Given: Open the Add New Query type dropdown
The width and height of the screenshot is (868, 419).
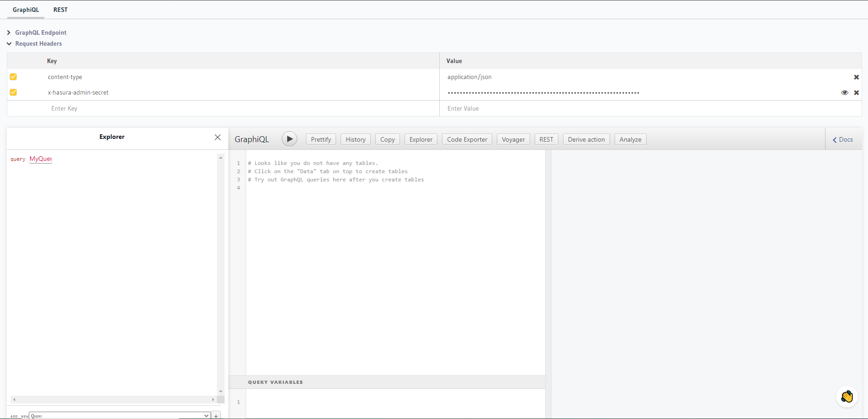Looking at the screenshot, I should (x=119, y=416).
